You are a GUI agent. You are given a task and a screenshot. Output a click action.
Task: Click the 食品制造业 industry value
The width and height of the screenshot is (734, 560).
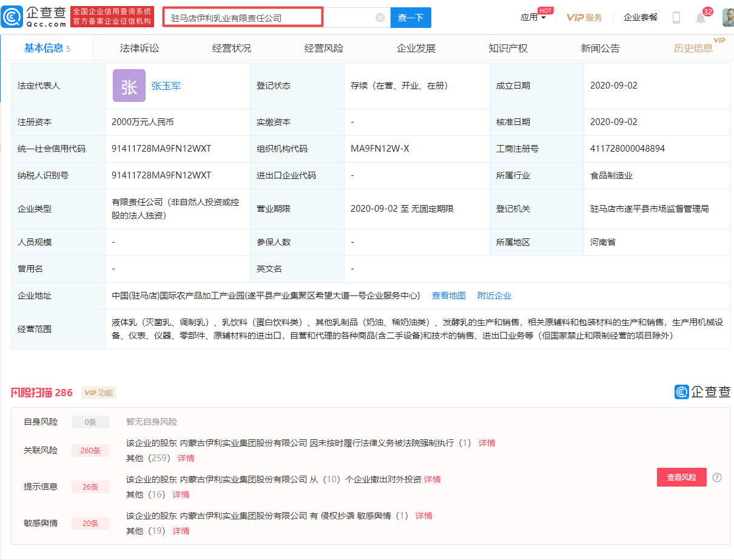[611, 176]
